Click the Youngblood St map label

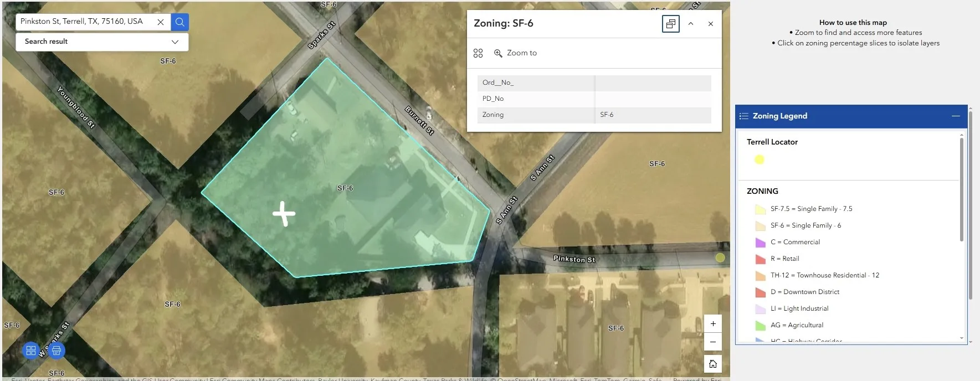tap(76, 107)
